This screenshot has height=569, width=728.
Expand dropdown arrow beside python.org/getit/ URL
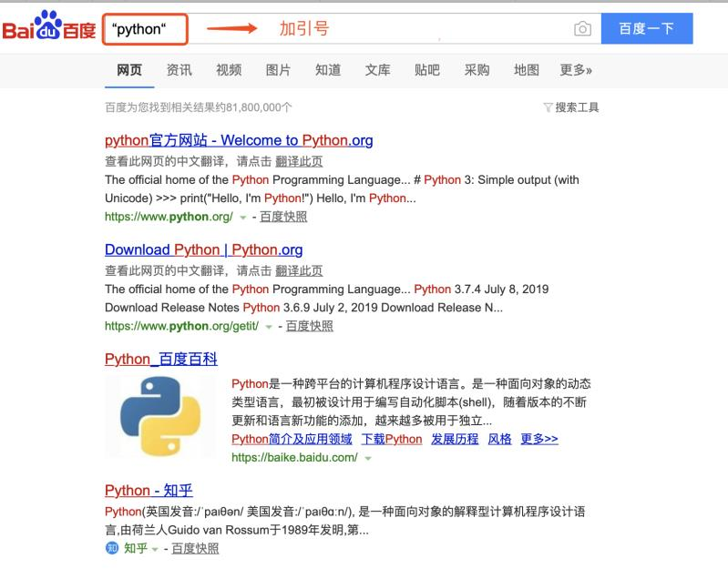[269, 327]
